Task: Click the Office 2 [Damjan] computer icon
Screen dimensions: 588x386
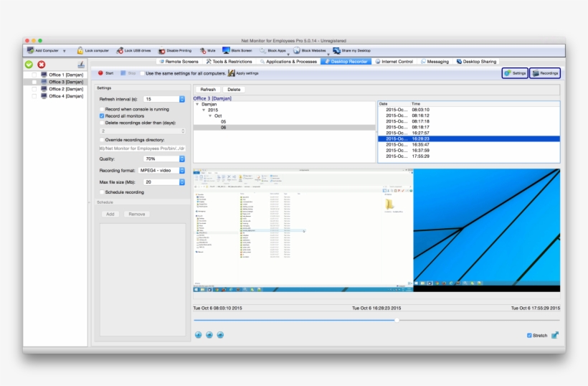Action: (44, 89)
